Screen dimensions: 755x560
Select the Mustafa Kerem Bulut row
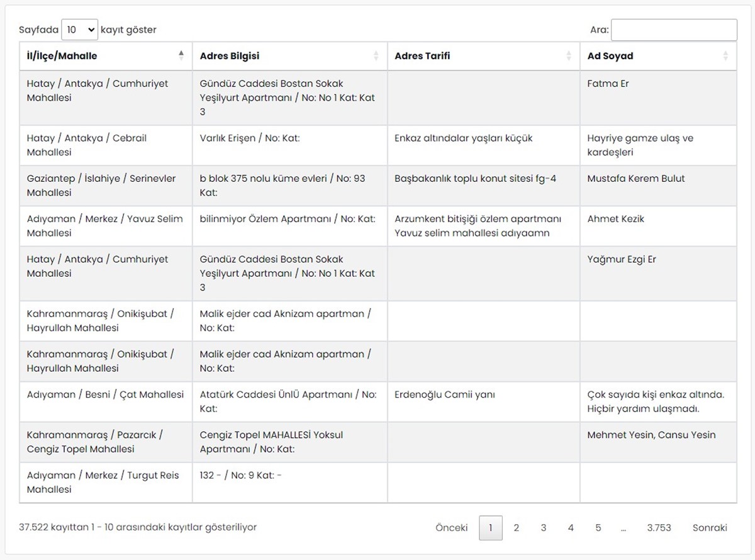click(636, 179)
